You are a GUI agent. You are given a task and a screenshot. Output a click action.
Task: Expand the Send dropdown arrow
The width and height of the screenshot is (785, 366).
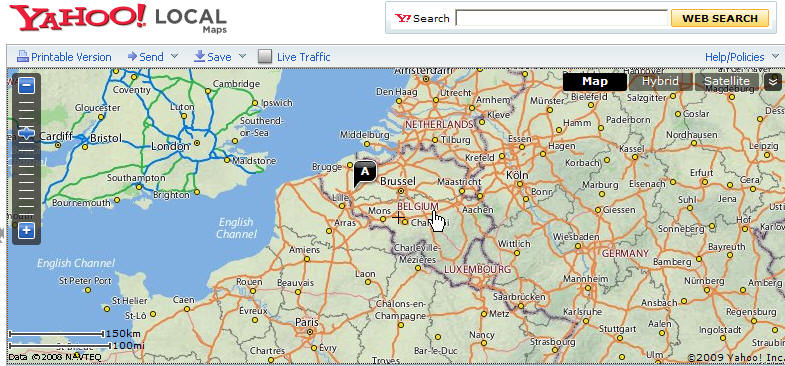[x=174, y=56]
